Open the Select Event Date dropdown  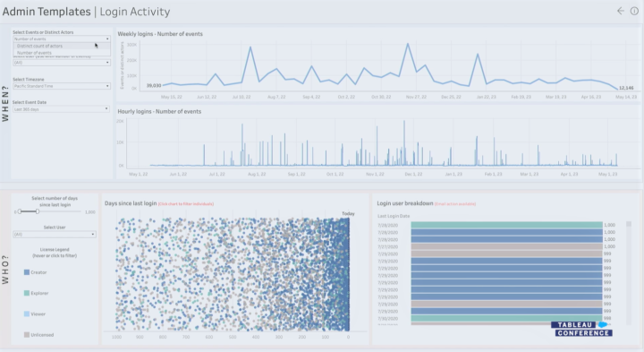61,109
